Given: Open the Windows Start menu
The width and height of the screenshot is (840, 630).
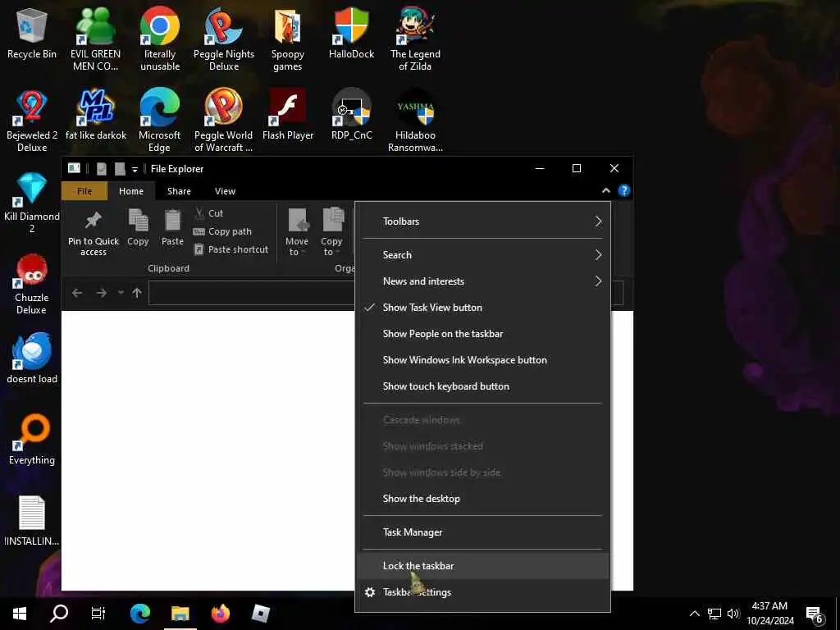Looking at the screenshot, I should (x=20, y=614).
